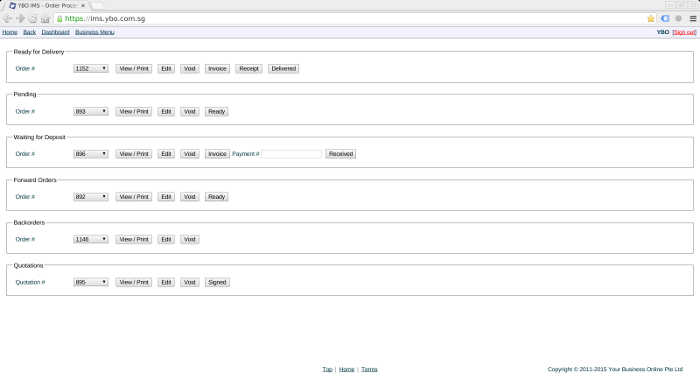Image resolution: width=700 pixels, height=382 pixels.
Task: Open Pending order number dropdown 893
Action: 91,112
